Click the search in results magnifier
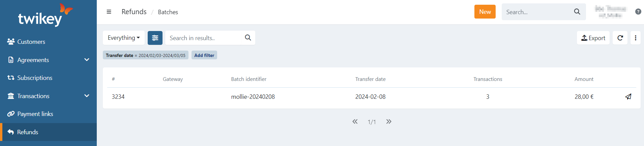644x146 pixels. (x=248, y=38)
